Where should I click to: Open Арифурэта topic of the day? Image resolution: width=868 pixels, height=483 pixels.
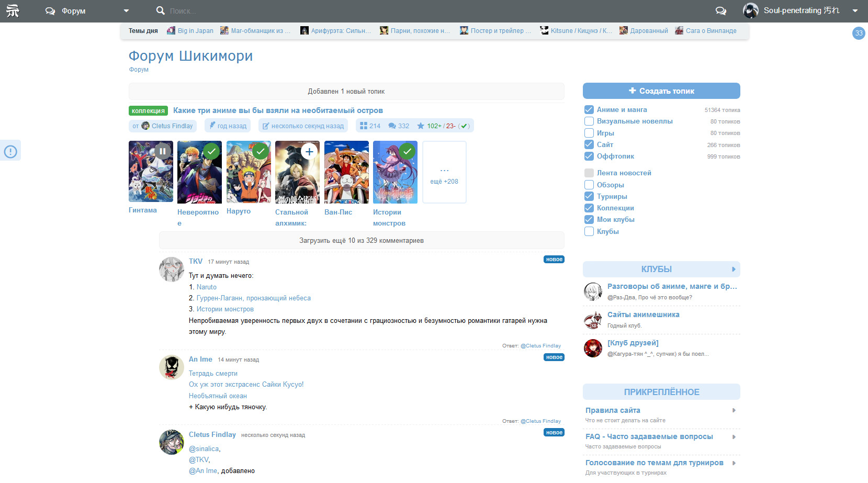[x=341, y=30]
